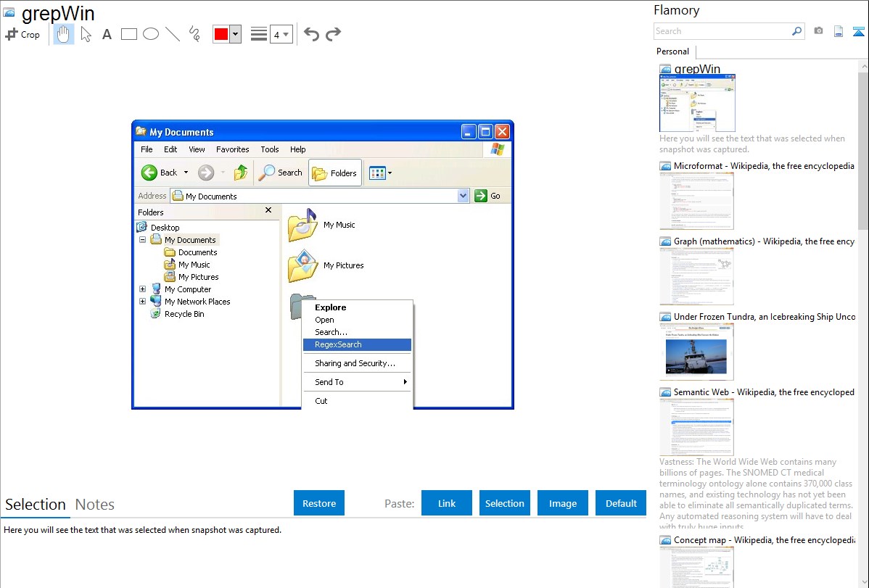Open the Views dropdown button
This screenshot has width=869, height=588.
click(x=380, y=173)
